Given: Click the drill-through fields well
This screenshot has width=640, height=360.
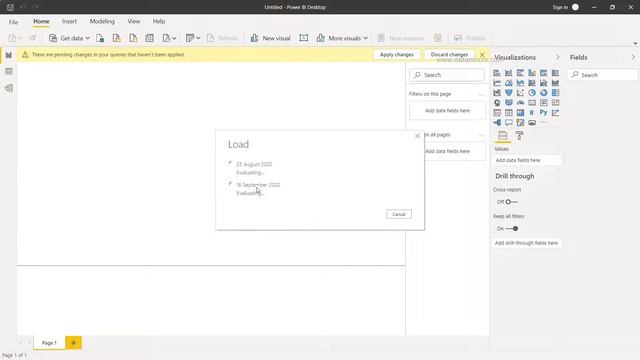Looking at the screenshot, I should pos(527,243).
